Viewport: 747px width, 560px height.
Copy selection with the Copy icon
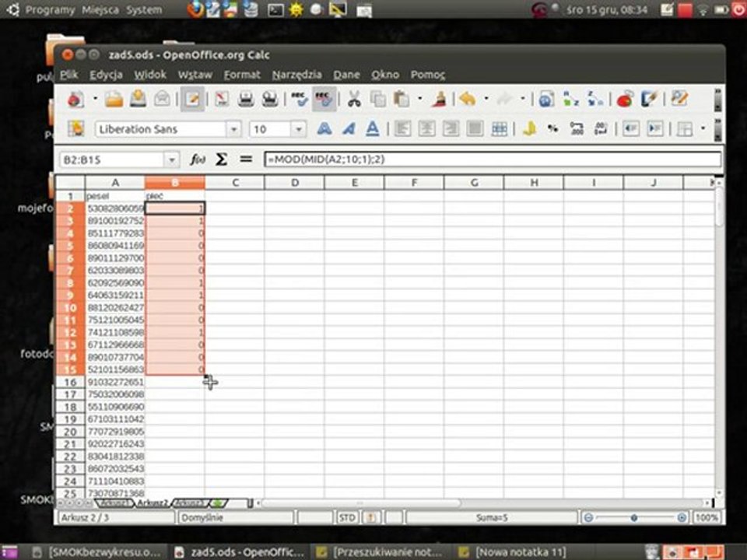tap(378, 99)
